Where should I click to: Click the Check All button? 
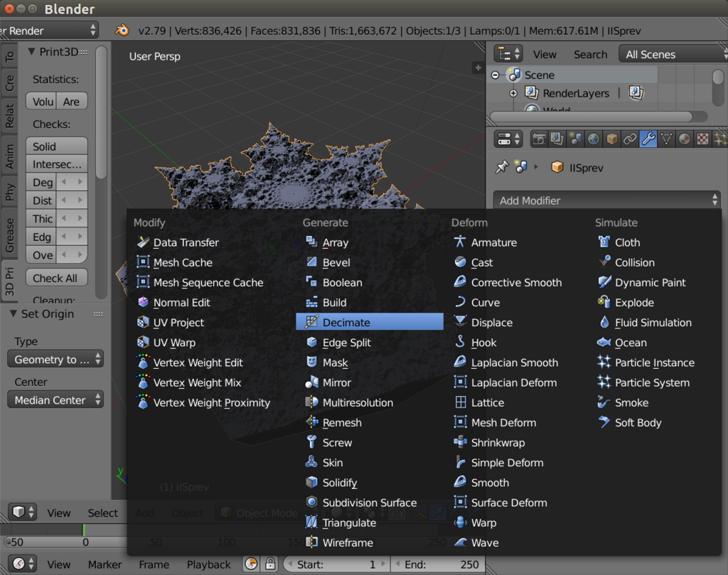pos(57,278)
